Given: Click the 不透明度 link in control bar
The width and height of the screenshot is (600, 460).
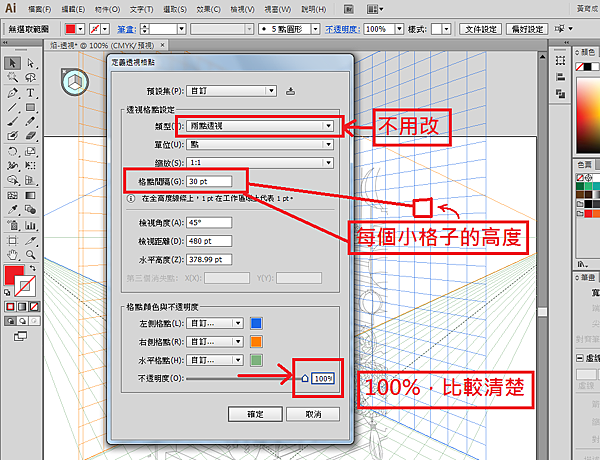Looking at the screenshot, I should (342, 29).
